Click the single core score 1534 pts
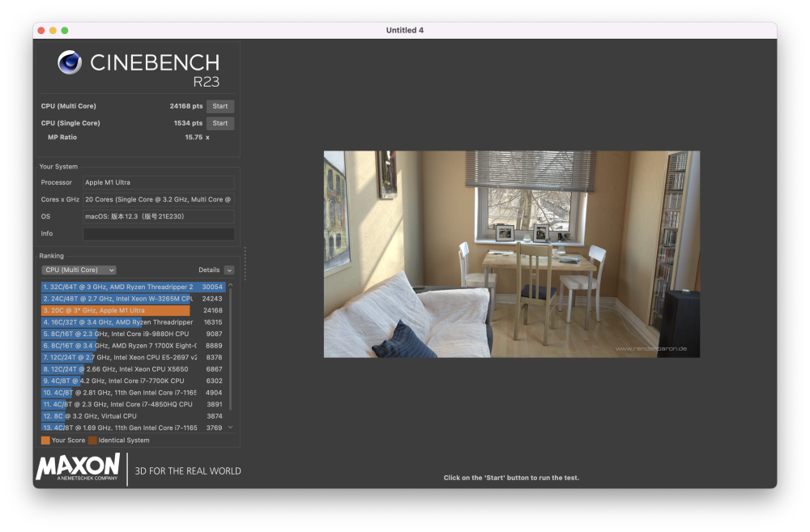Image resolution: width=810 pixels, height=532 pixels. click(188, 123)
